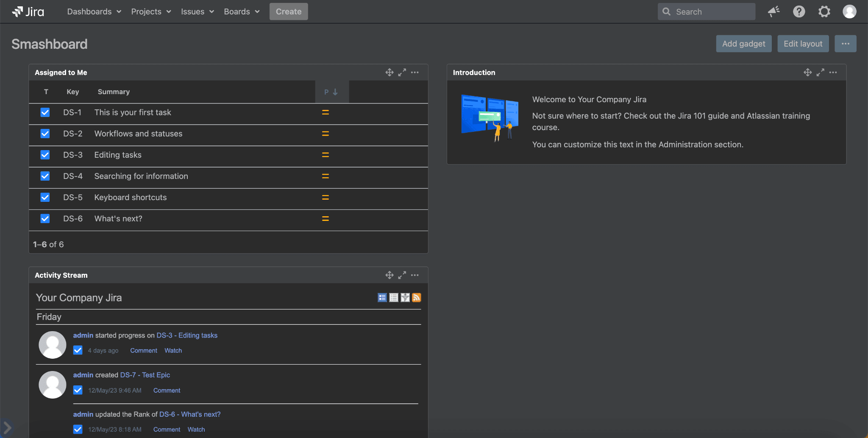Open the help question mark icon
868x438 pixels.
pyautogui.click(x=799, y=11)
